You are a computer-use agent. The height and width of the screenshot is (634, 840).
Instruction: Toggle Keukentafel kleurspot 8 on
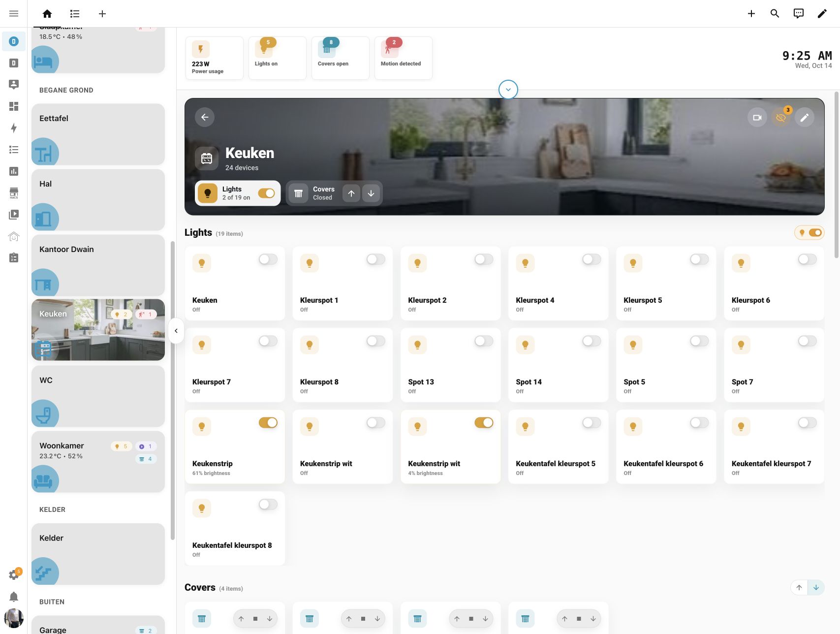pyautogui.click(x=268, y=505)
